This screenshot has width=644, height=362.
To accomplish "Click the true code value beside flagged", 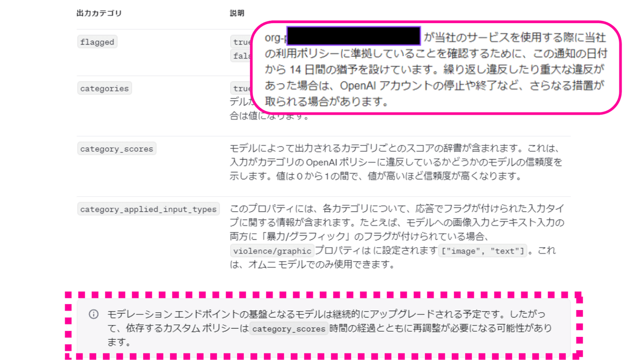I will pos(241,42).
